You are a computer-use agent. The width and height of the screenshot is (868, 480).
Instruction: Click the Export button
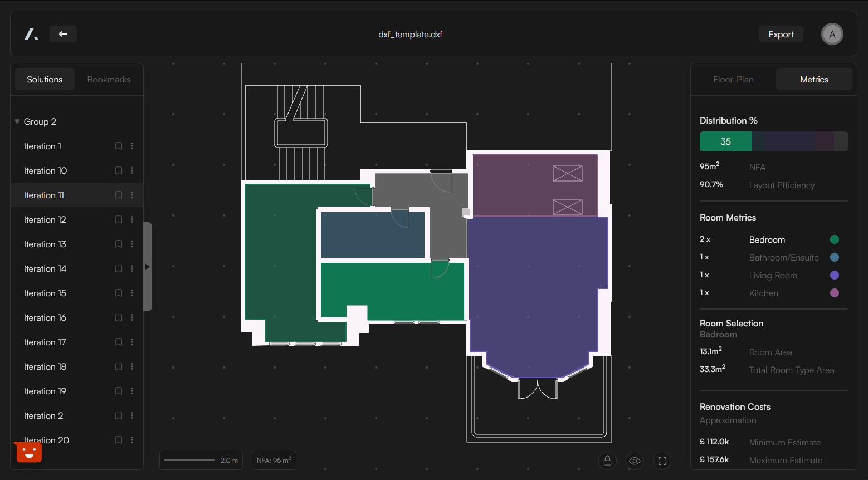click(x=781, y=34)
